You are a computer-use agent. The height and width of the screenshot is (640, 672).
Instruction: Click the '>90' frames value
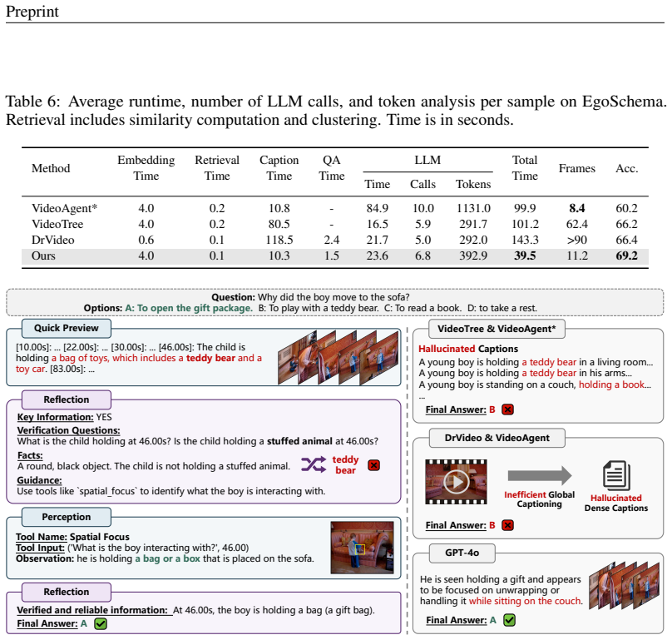[577, 240]
